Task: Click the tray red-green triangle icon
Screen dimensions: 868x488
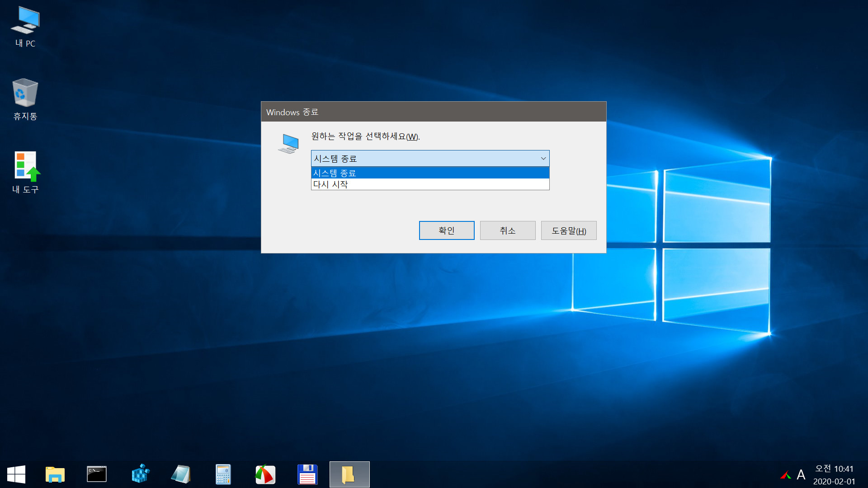Action: [786, 475]
